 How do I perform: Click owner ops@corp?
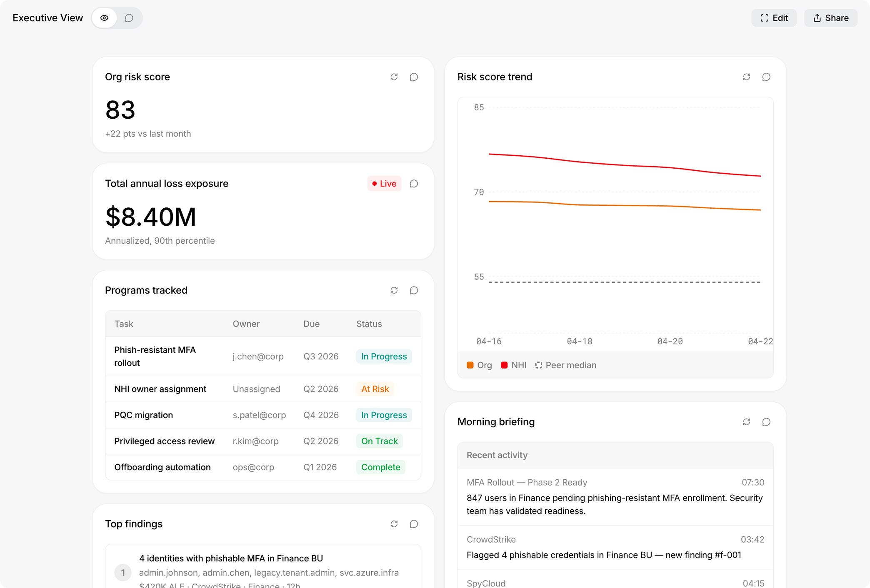point(253,467)
